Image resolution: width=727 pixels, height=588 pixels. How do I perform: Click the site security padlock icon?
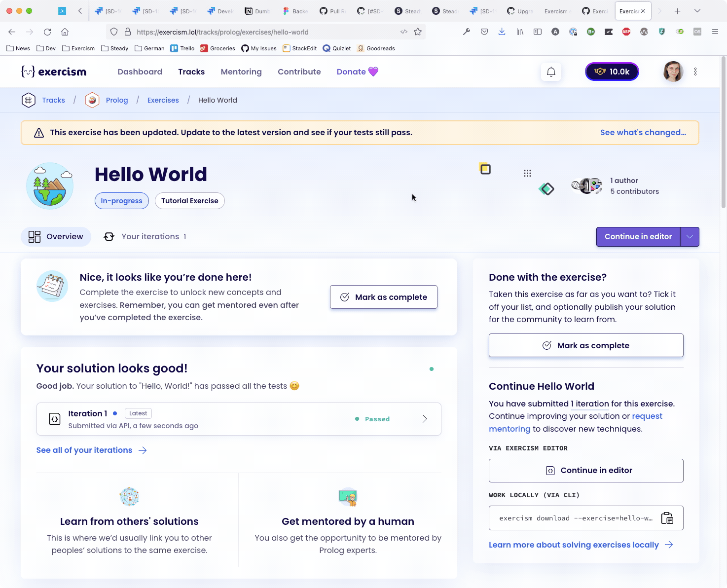tap(128, 32)
